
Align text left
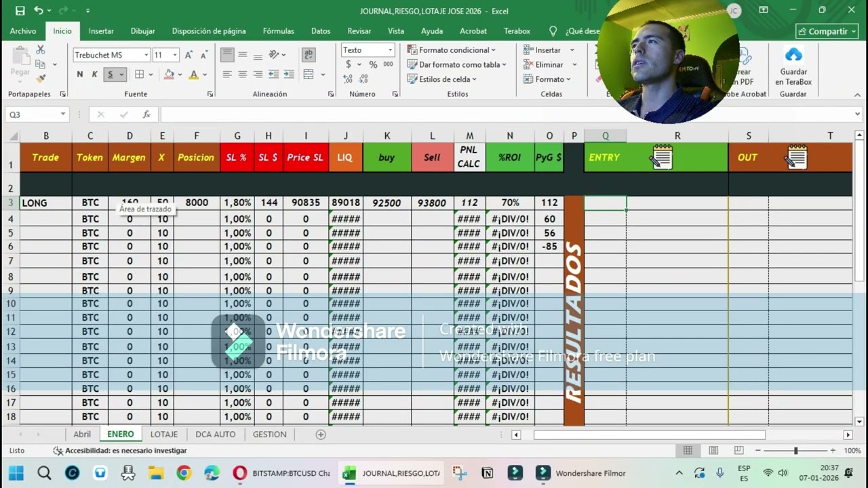227,75
